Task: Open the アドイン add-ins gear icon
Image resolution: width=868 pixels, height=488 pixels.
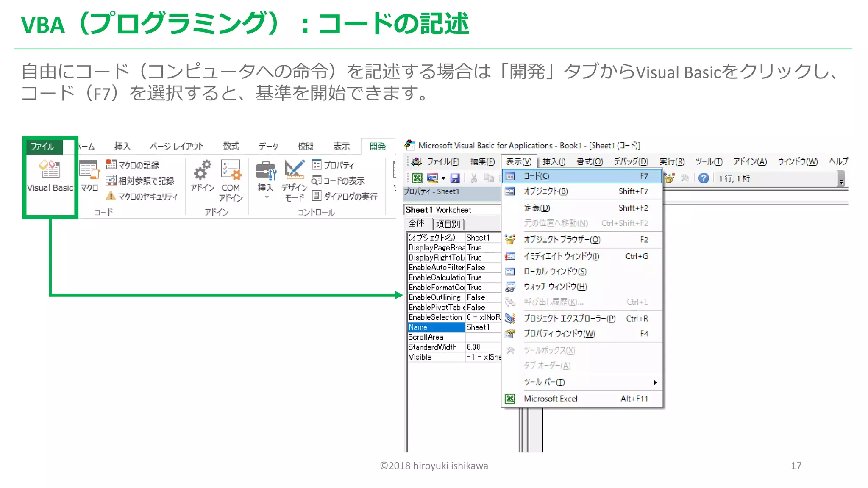Action: pos(202,175)
